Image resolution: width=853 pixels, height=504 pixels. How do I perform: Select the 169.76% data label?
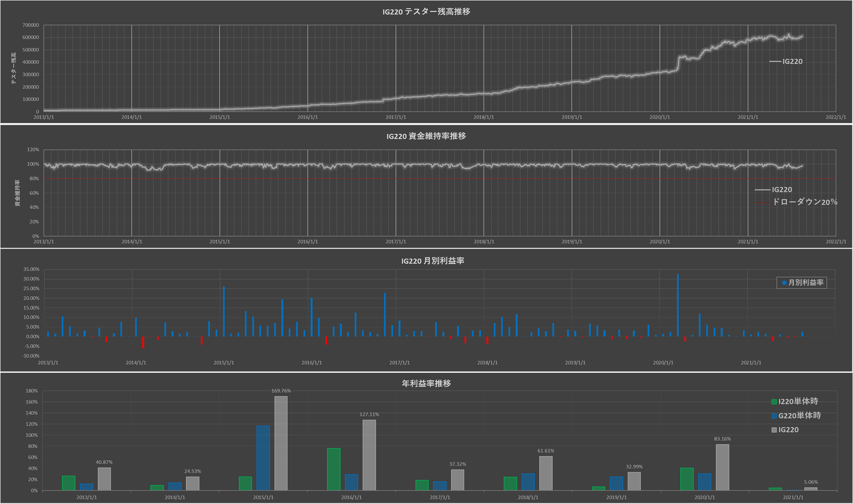click(x=281, y=391)
